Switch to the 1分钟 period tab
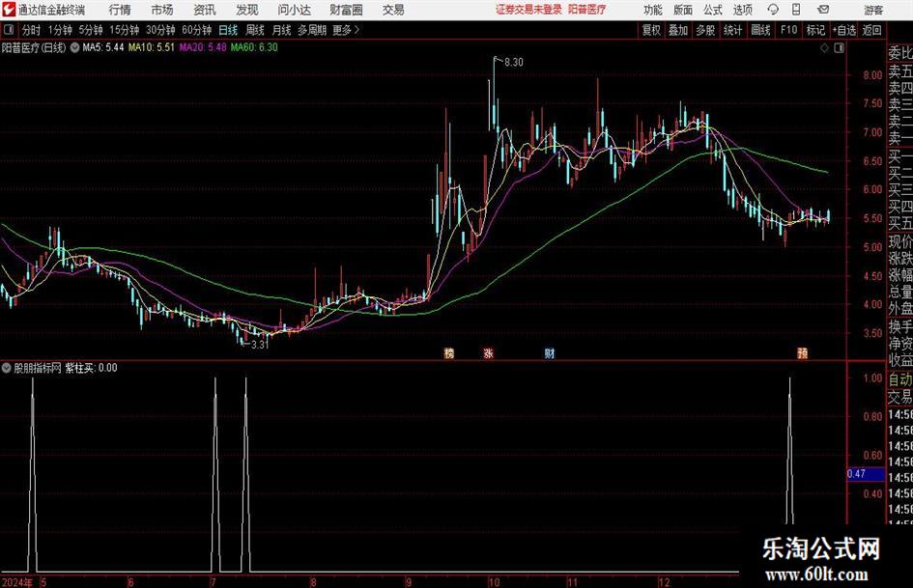 coord(60,30)
